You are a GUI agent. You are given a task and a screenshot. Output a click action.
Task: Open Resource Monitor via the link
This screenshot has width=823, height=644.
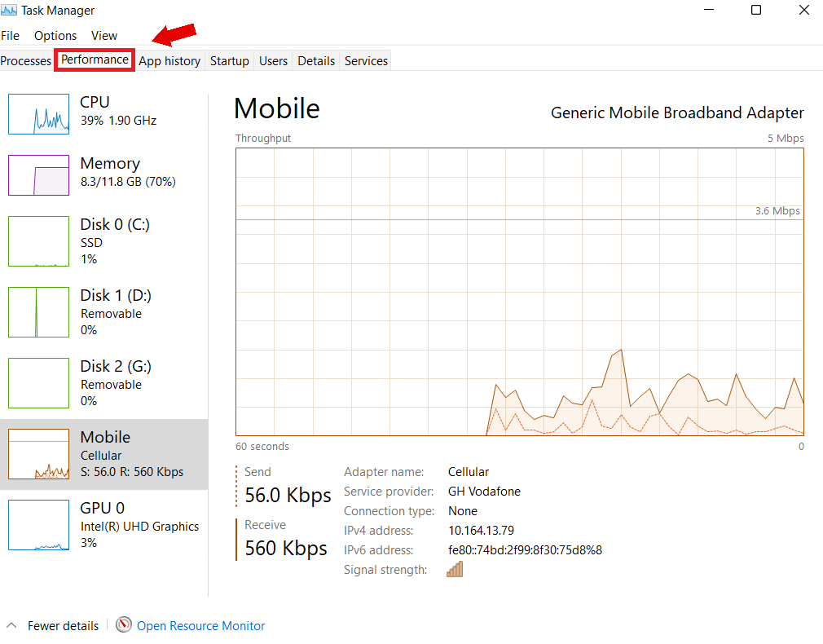tap(200, 624)
